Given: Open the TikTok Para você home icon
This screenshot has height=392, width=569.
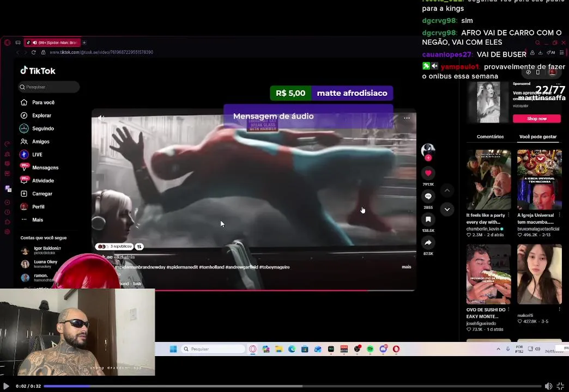Looking at the screenshot, I should 24,102.
